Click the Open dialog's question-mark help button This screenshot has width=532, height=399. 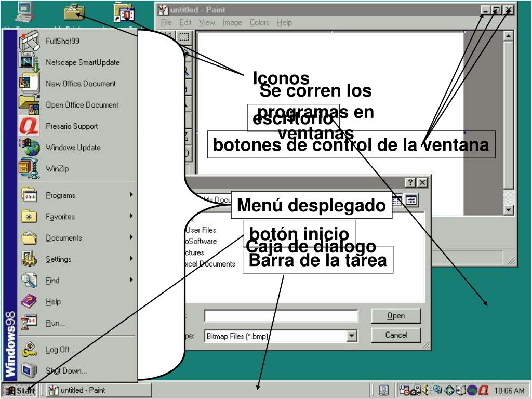tap(410, 182)
